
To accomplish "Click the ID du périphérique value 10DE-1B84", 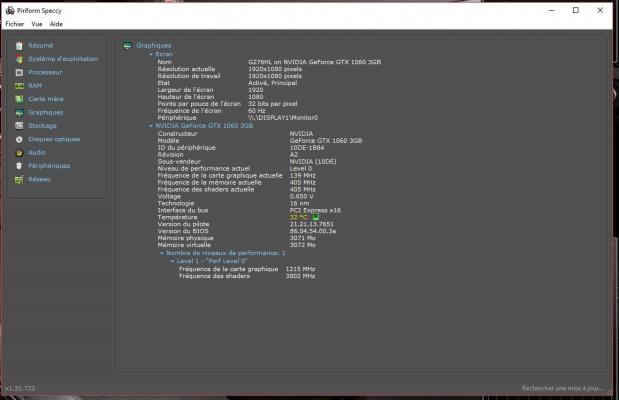I will tap(307, 148).
